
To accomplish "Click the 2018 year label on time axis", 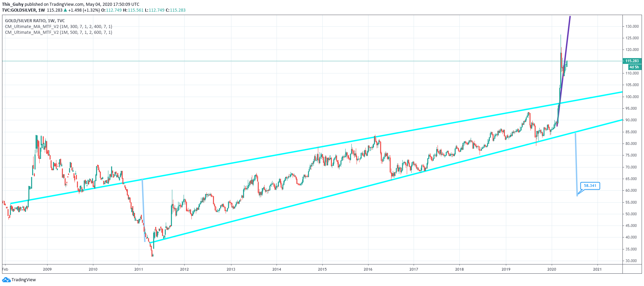I will pyautogui.click(x=459, y=269).
